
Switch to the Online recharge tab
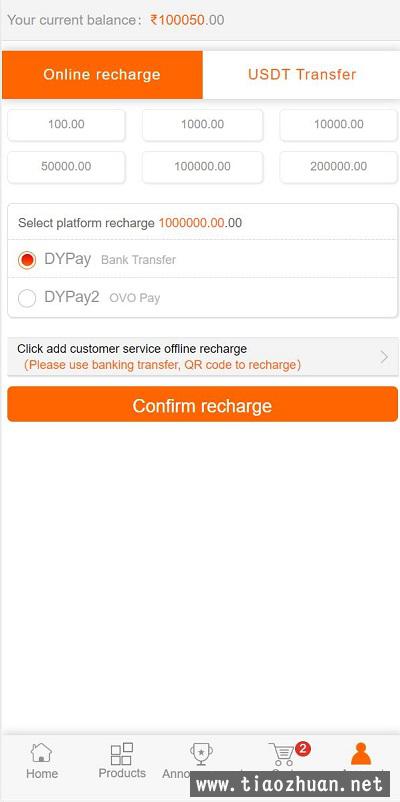[102, 75]
